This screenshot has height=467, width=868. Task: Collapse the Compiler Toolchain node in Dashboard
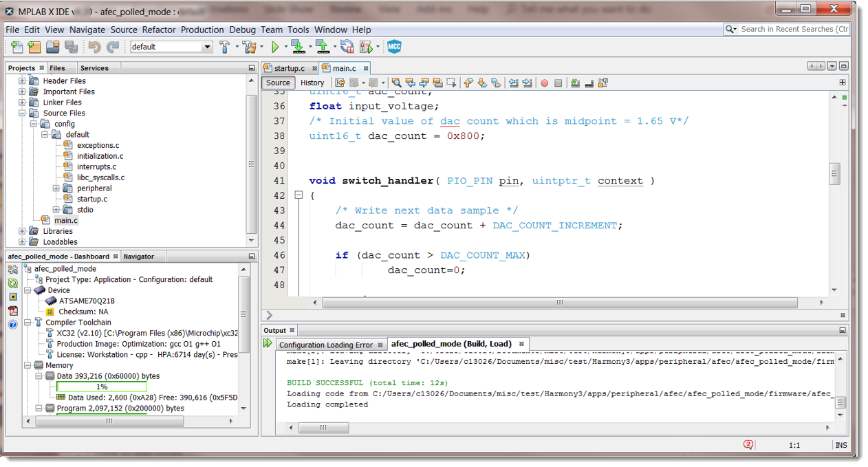coord(28,322)
